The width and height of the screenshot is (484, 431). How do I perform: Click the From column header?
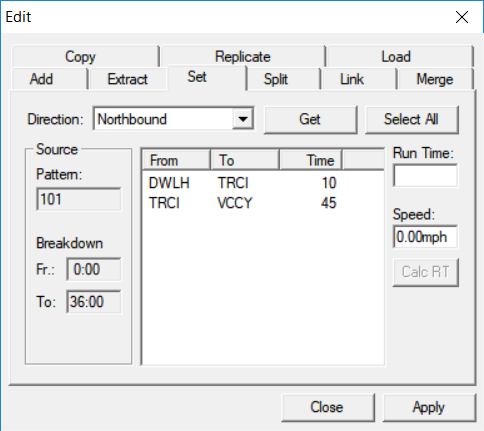pos(176,160)
